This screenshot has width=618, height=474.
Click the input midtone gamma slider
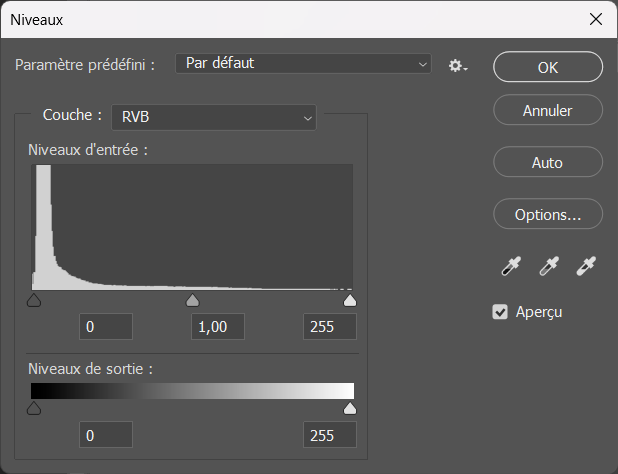(x=193, y=300)
